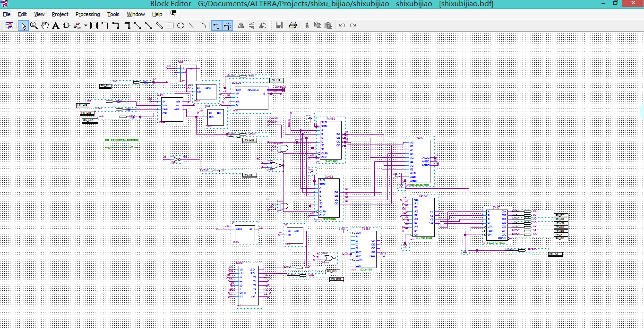Select the Block tool
Viewport: 644px width, 329px height.
pos(94,25)
